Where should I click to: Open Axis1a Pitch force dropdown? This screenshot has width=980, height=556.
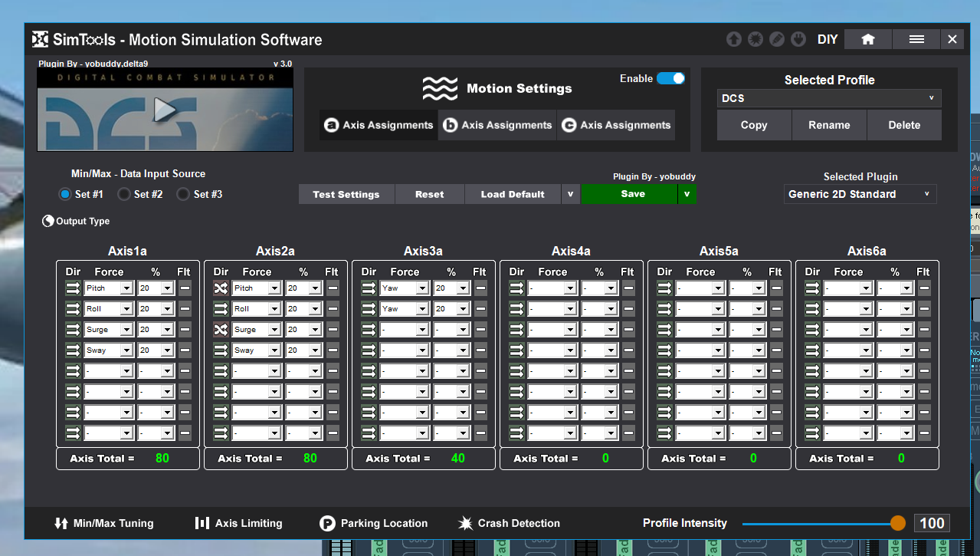point(108,288)
